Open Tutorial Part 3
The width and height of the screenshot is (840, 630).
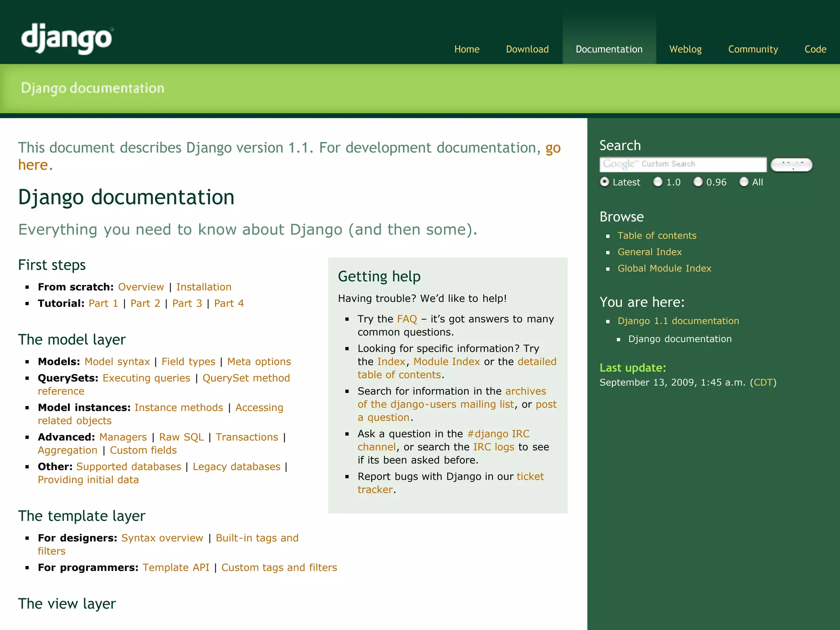coord(187,303)
